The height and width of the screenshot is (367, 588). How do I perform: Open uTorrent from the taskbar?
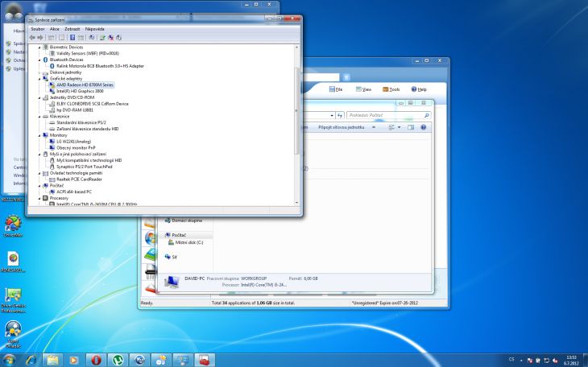[x=118, y=361]
